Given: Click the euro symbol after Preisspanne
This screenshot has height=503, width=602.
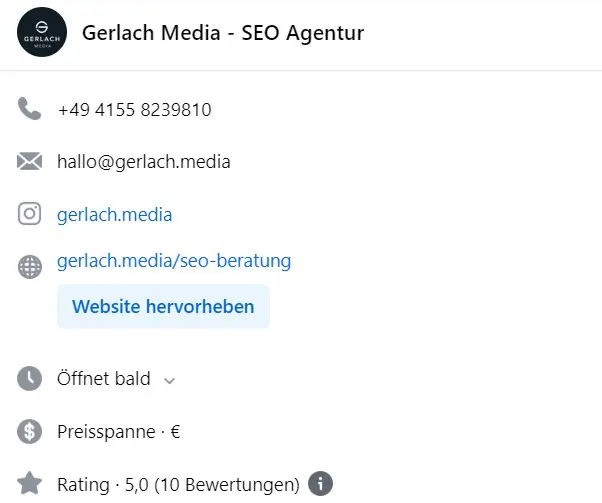Looking at the screenshot, I should click(175, 432).
